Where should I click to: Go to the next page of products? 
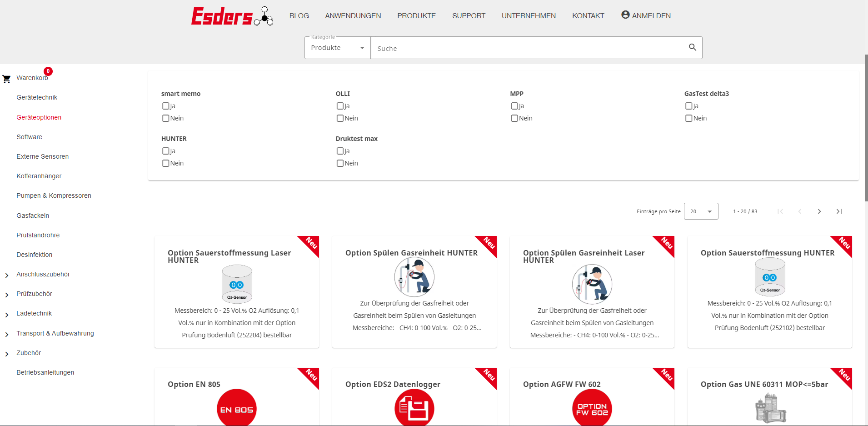(819, 211)
